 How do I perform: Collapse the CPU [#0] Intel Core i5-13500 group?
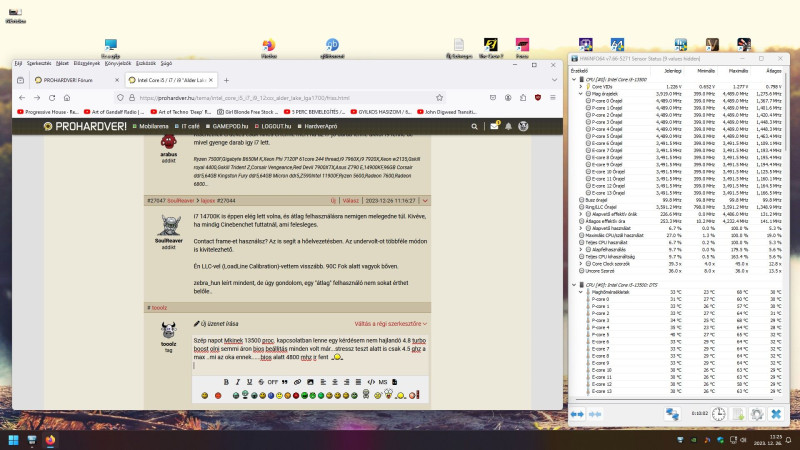574,80
